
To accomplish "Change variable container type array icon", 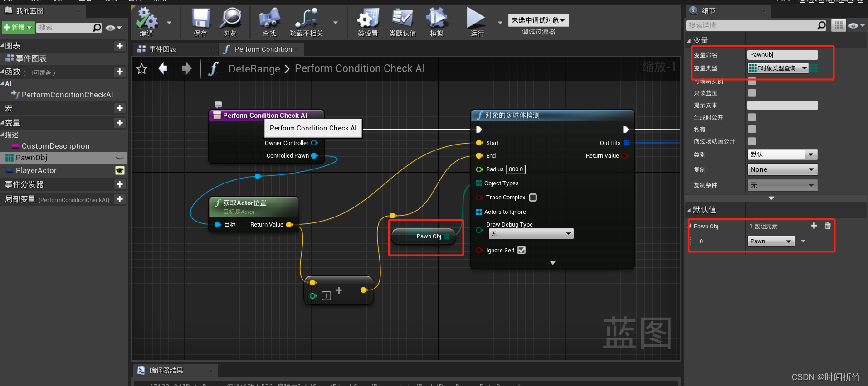I will pyautogui.click(x=814, y=68).
